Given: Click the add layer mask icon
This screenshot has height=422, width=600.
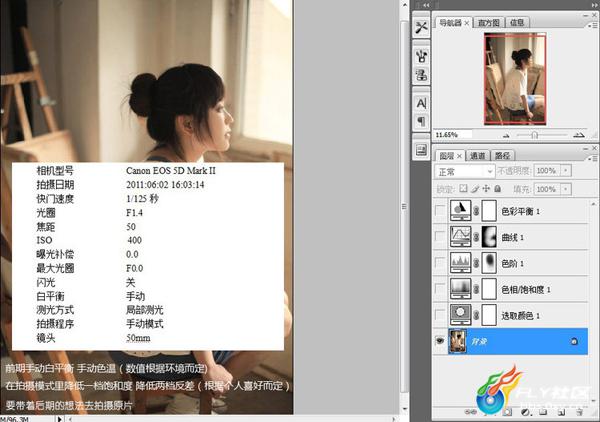Looking at the screenshot, I should click(507, 412).
